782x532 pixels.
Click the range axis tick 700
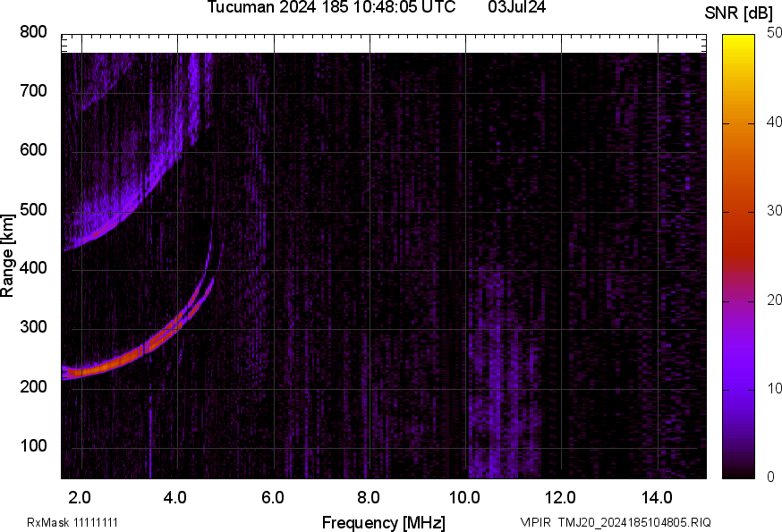tap(33, 91)
